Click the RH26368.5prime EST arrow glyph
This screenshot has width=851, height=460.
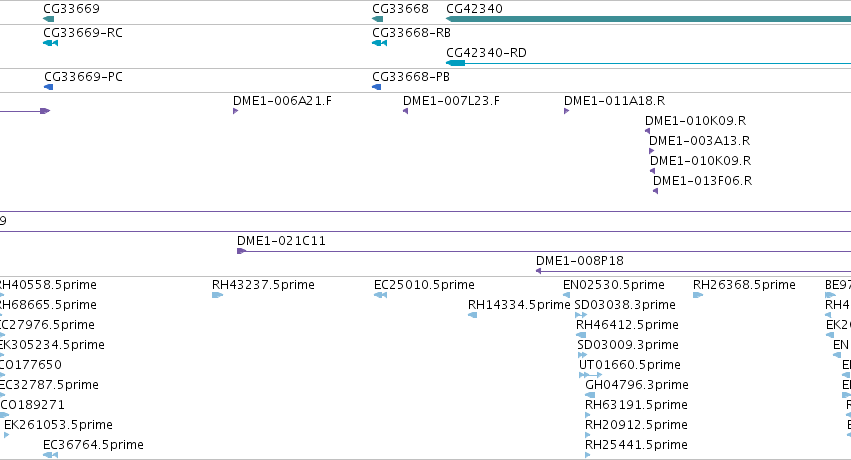pos(698,295)
